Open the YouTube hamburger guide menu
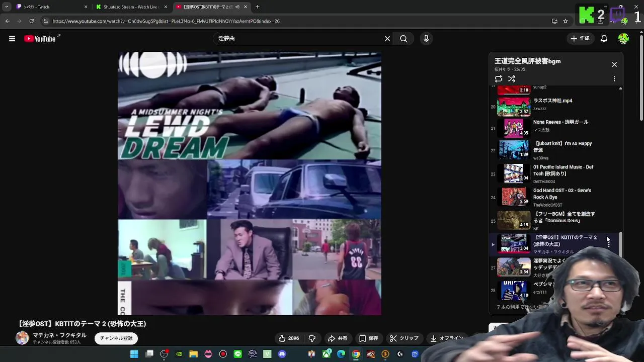644x362 pixels. (x=12, y=39)
